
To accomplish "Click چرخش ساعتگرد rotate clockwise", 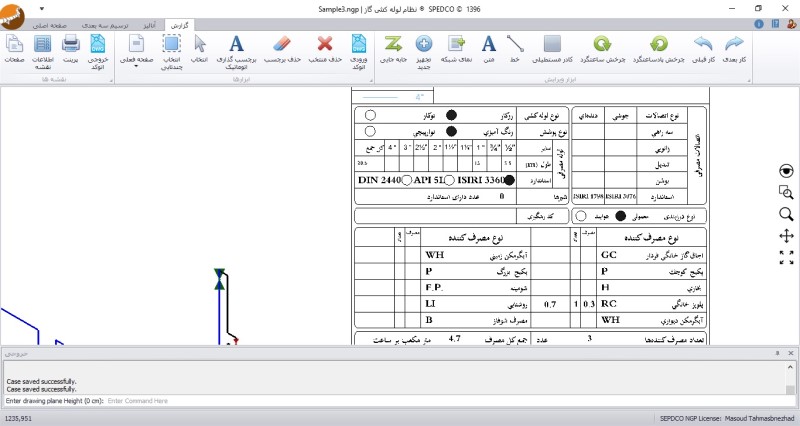I will point(603,49).
